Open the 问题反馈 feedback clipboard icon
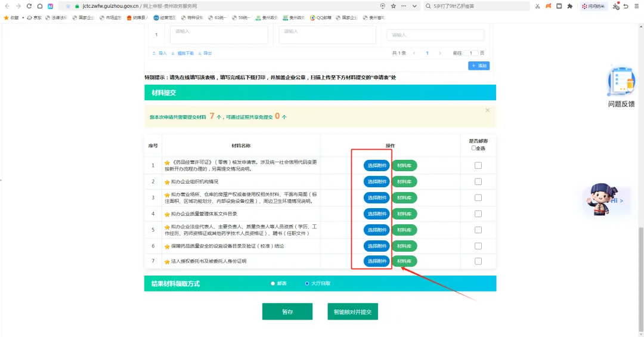 point(621,81)
